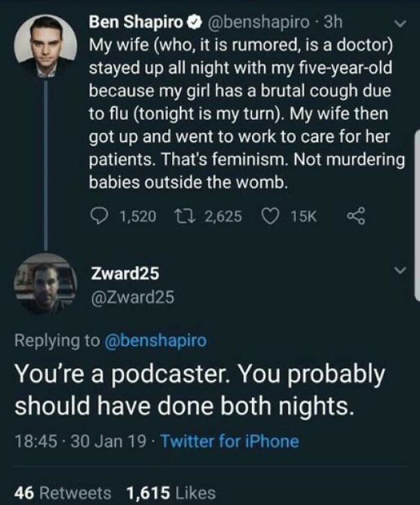
Task: Show the 1,615 Likes list
Action: coord(171,493)
